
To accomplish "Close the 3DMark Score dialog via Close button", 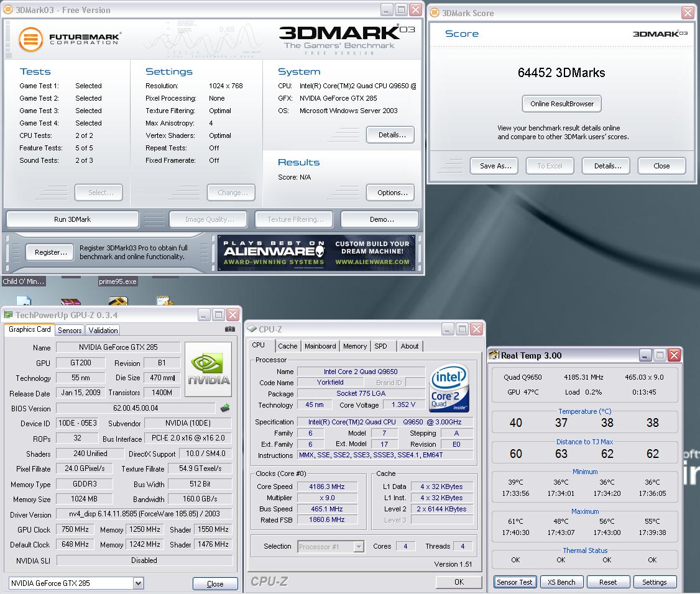I will pos(661,166).
